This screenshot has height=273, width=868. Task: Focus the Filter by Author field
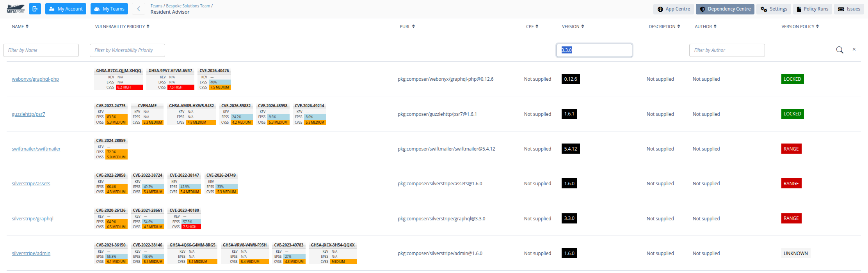click(x=727, y=50)
